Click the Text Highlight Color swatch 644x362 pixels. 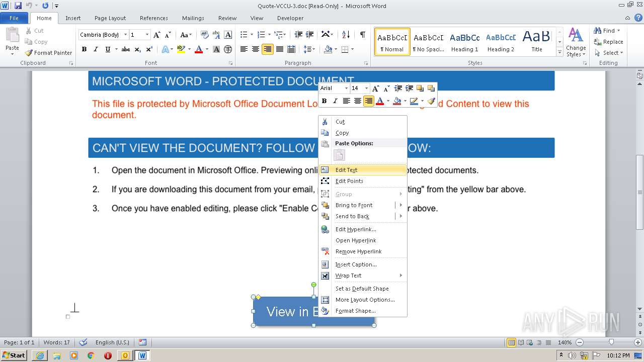pyautogui.click(x=181, y=49)
